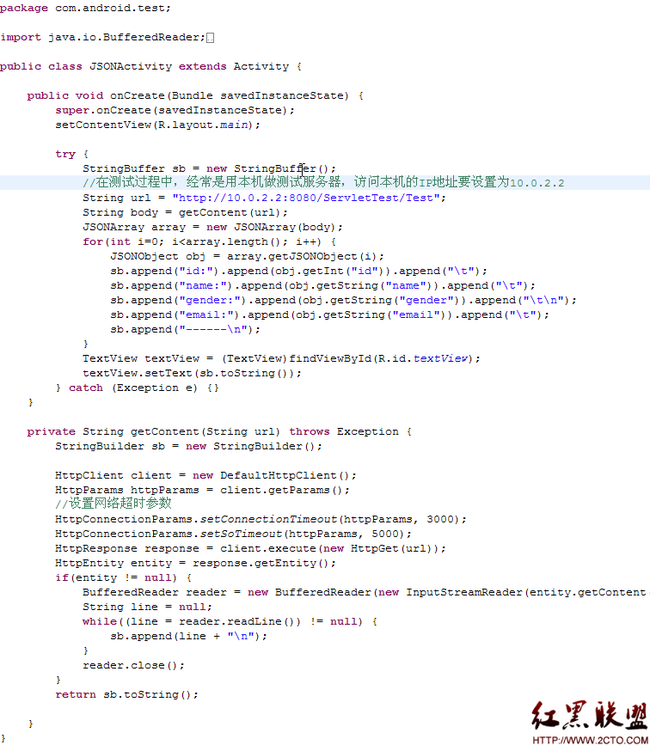Click 'public class JSONActivity extends Activity' line
Viewport: 650px width, 745px height.
(151, 67)
